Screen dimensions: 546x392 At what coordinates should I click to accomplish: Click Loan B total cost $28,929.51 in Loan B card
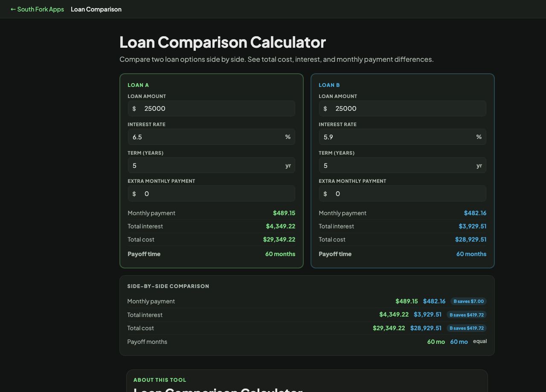point(470,239)
